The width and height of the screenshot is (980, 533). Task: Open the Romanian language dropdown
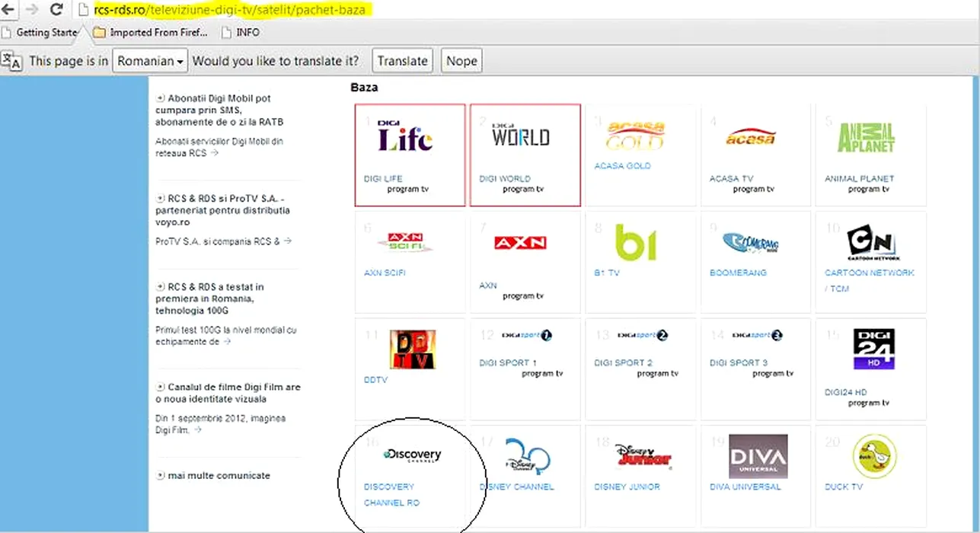tap(150, 61)
